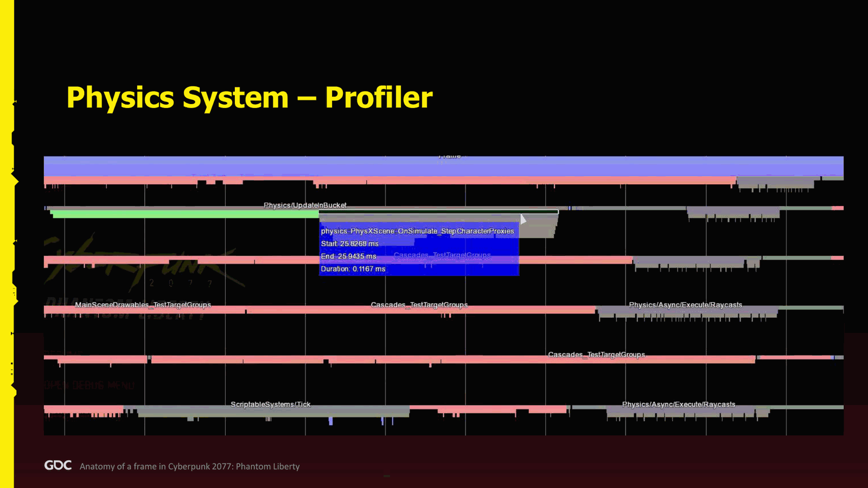Image resolution: width=868 pixels, height=488 pixels.
Task: Click the GDC logo in the footer
Action: pos(58,465)
